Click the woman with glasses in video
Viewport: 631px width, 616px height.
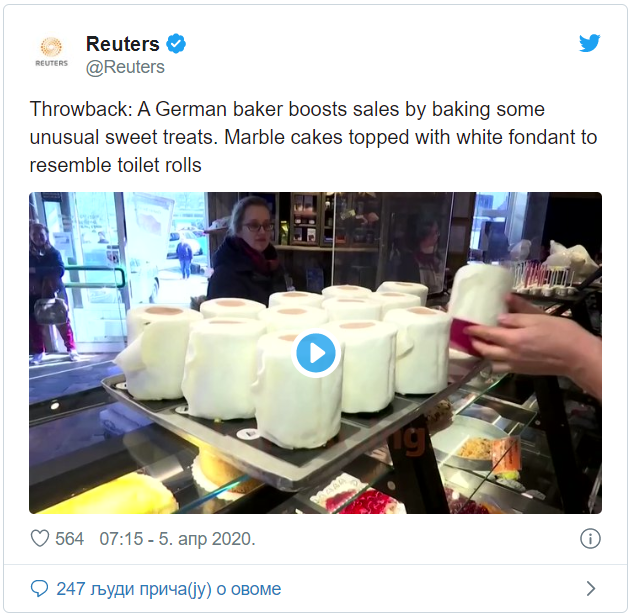click(x=247, y=251)
